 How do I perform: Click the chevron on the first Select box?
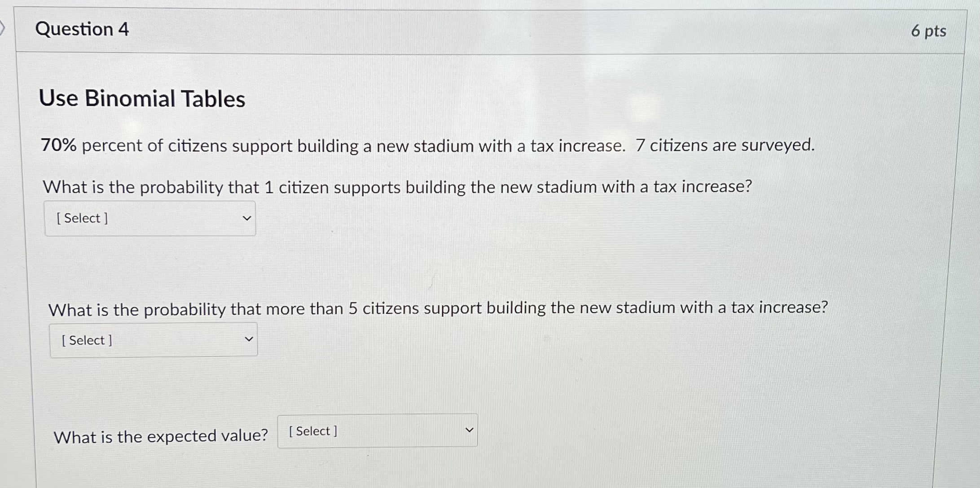pos(246,218)
